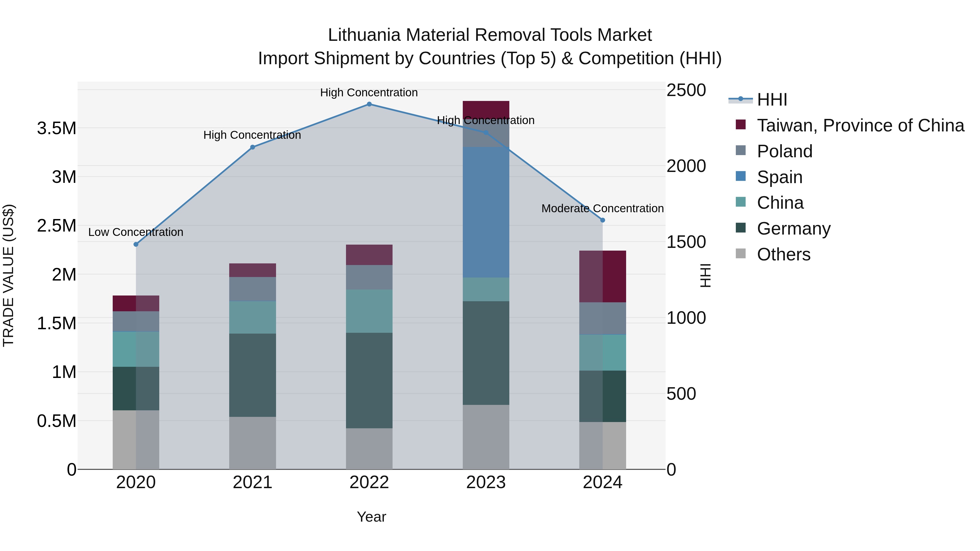Click the Germany segment in 2021 bar
The height and width of the screenshot is (551, 980).
(253, 375)
